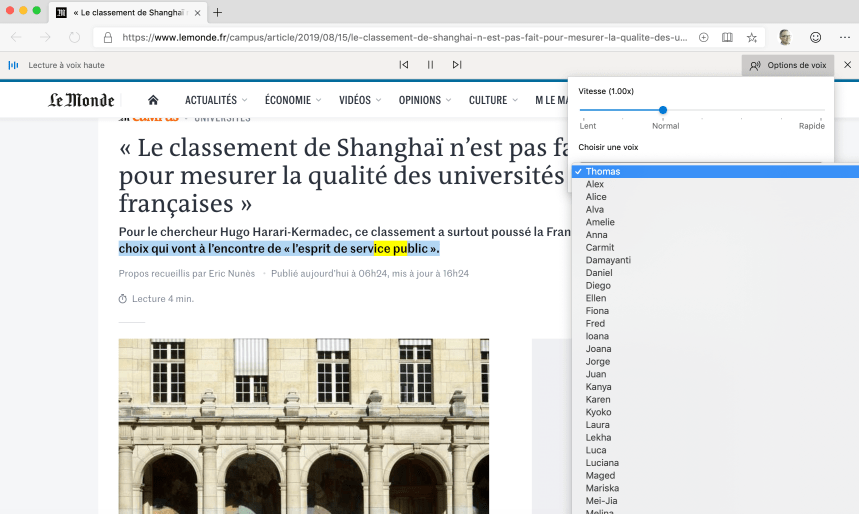Expand the CULTURE menu
859x514 pixels.
(x=493, y=100)
